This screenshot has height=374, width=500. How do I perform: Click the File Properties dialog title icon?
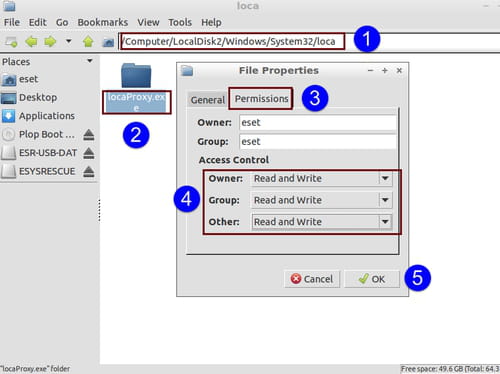point(187,71)
